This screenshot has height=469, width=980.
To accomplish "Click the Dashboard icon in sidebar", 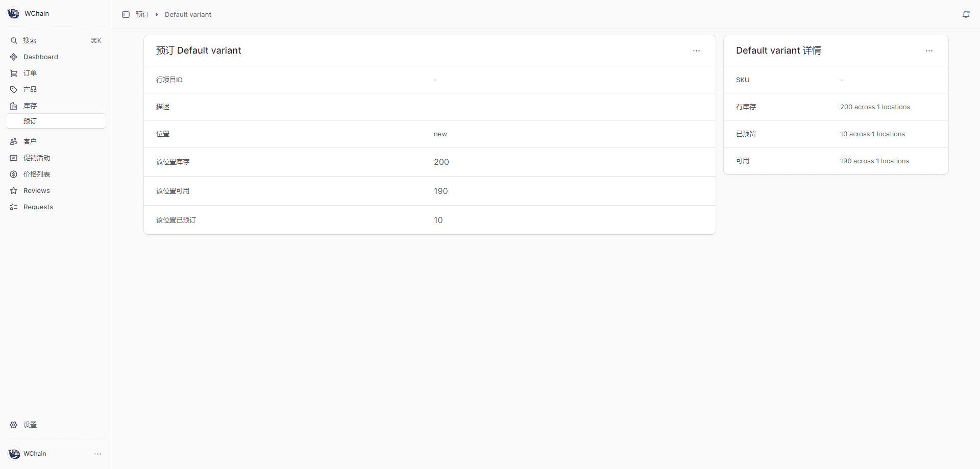I will [14, 57].
